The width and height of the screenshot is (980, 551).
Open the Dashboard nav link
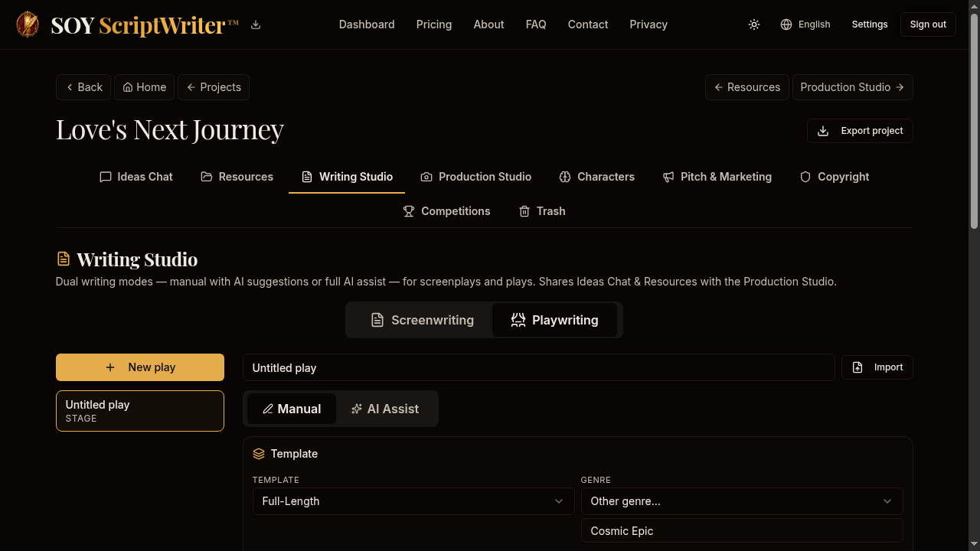[x=367, y=24]
